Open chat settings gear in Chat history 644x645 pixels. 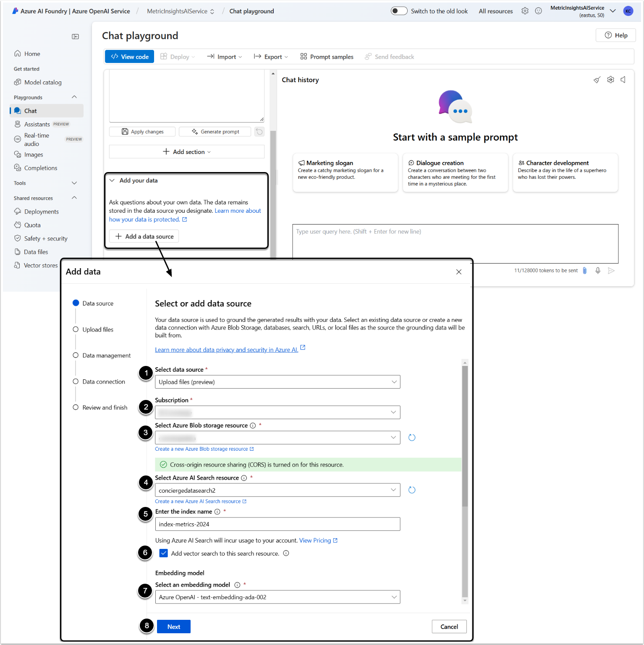(x=610, y=80)
